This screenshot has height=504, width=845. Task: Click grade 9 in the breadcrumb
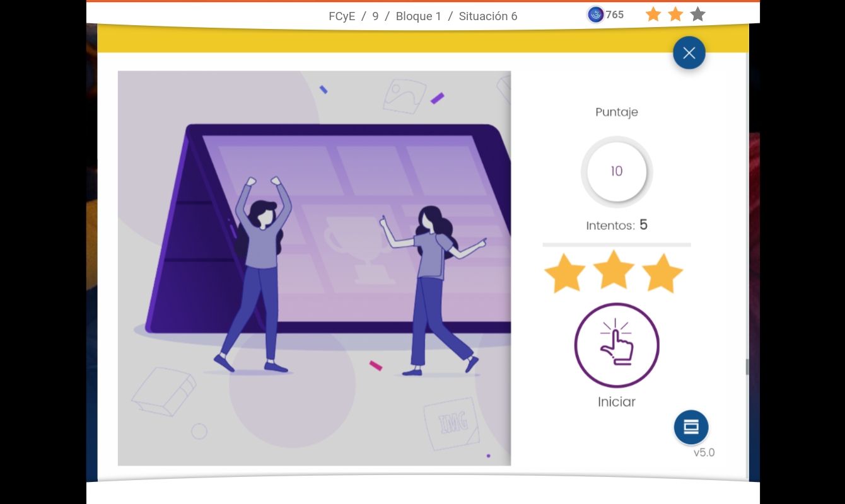(375, 16)
